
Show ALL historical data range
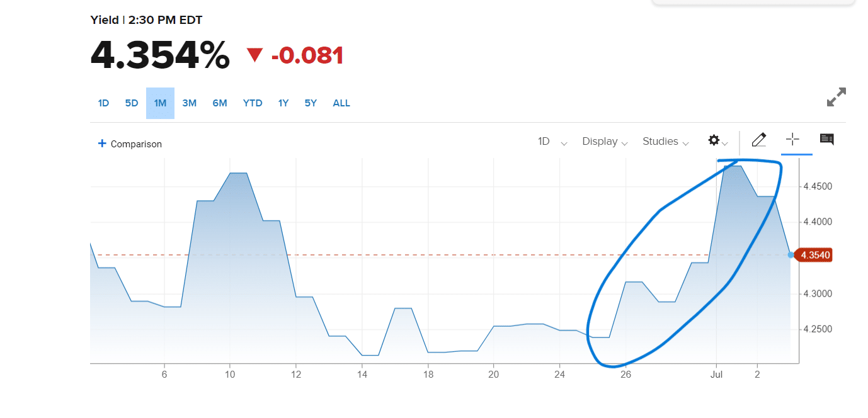tap(341, 103)
